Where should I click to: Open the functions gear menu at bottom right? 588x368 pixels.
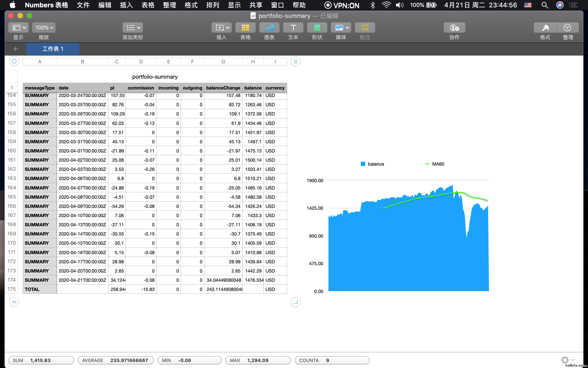pos(567,360)
